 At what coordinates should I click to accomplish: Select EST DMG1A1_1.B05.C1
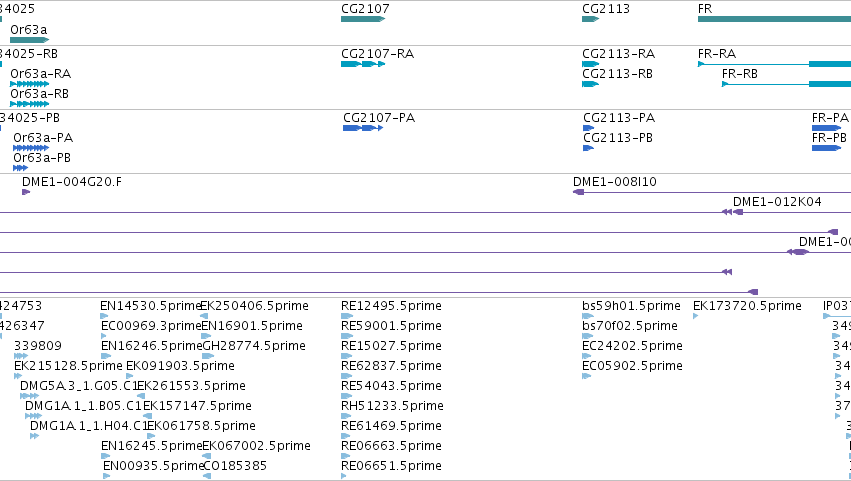pyautogui.click(x=33, y=416)
